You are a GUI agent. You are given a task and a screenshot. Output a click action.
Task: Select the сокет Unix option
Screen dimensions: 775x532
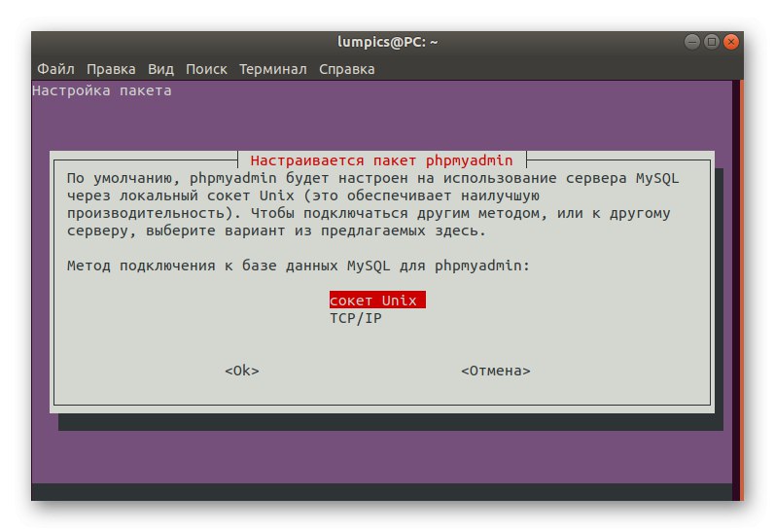point(377,300)
